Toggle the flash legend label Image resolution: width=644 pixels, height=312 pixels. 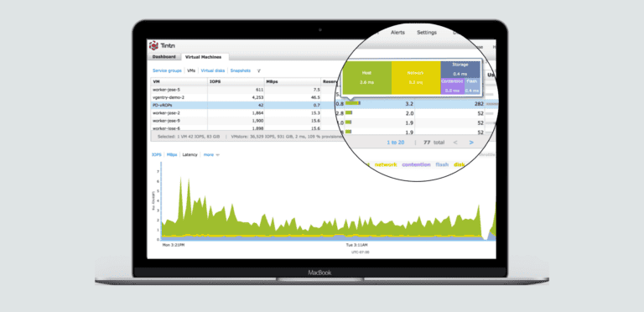click(x=442, y=164)
